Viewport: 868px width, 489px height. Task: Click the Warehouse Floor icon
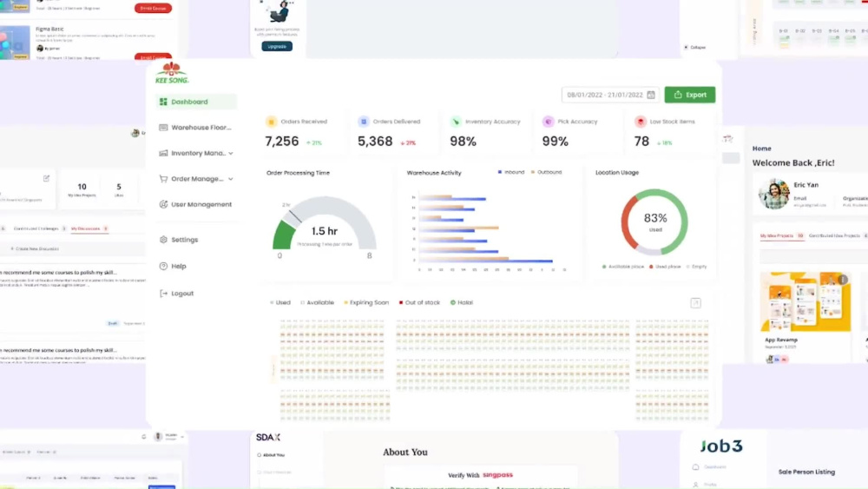coord(163,128)
